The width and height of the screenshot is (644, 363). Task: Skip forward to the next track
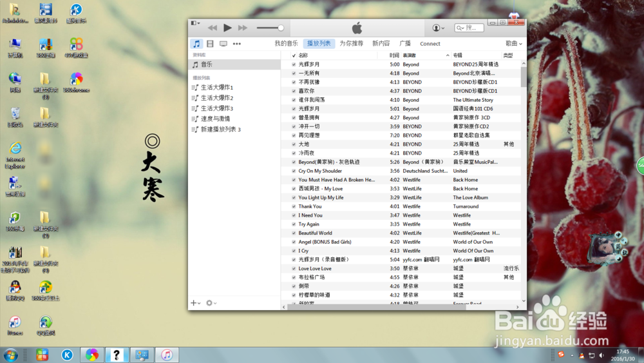pyautogui.click(x=243, y=28)
